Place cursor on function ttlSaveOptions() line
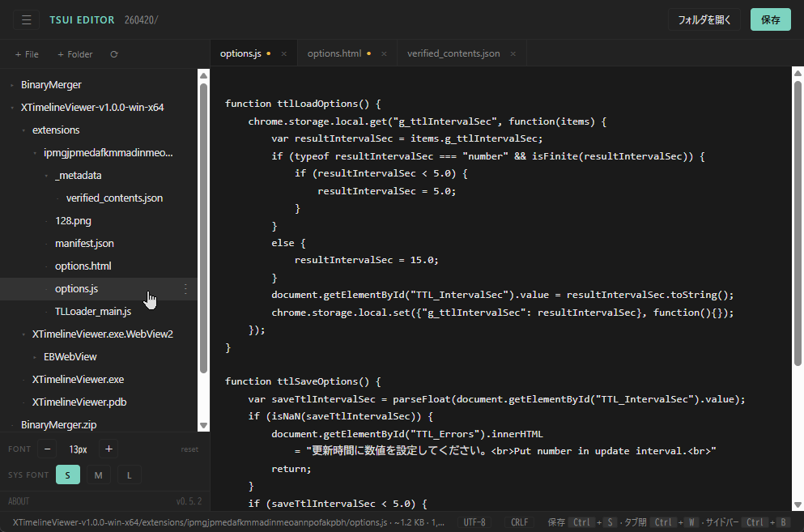Image resolution: width=804 pixels, height=532 pixels. click(303, 381)
